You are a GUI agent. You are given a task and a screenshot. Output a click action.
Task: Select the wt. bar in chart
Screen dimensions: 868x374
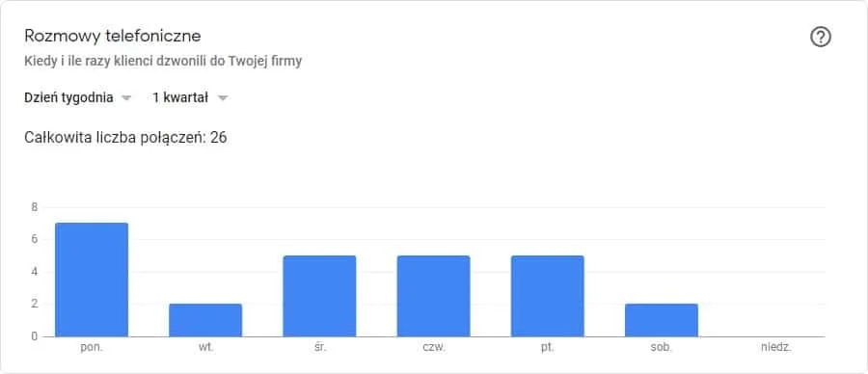[206, 320]
